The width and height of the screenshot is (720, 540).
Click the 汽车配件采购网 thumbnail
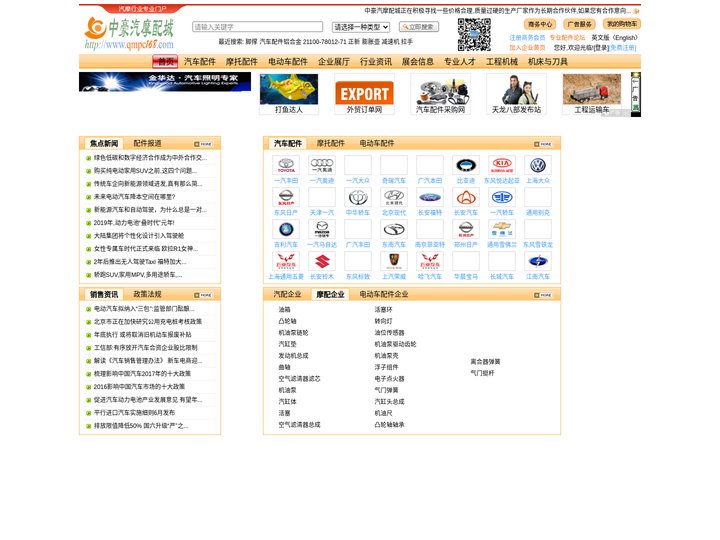pos(440,94)
